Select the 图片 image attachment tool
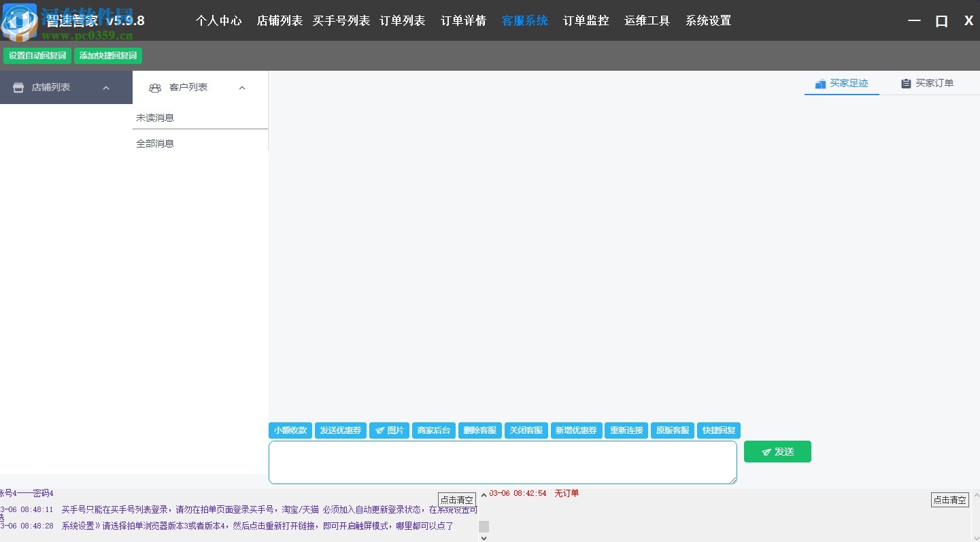Viewport: 980px width, 542px height. [x=389, y=430]
